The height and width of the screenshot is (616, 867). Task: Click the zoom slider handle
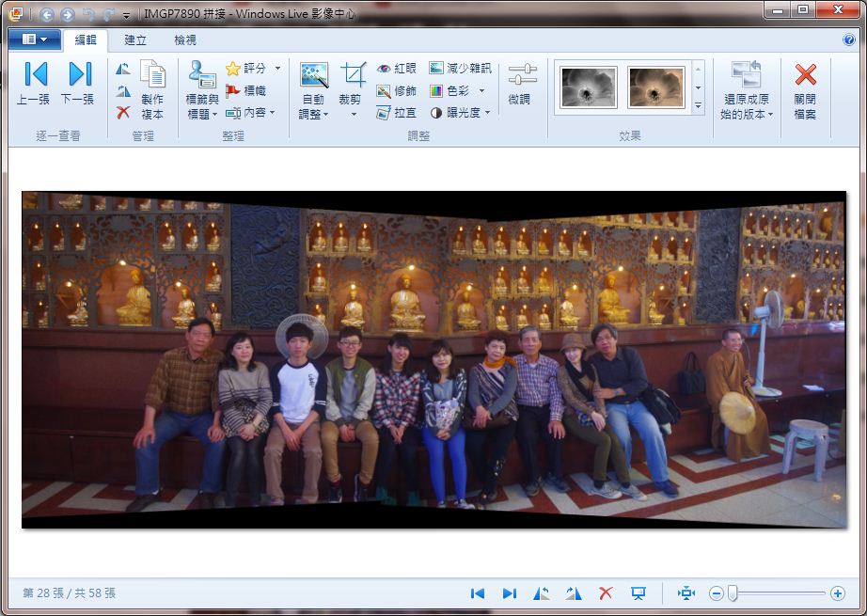[x=733, y=593]
